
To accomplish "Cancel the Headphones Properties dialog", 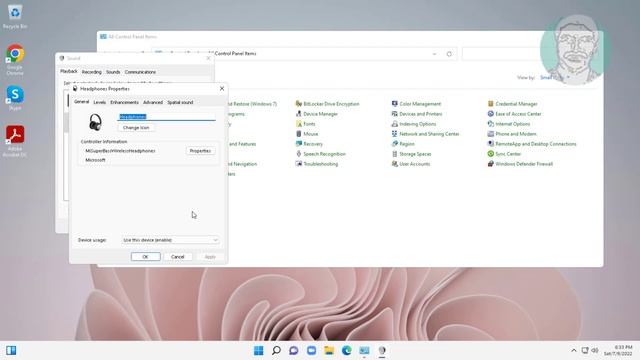I will click(178, 257).
